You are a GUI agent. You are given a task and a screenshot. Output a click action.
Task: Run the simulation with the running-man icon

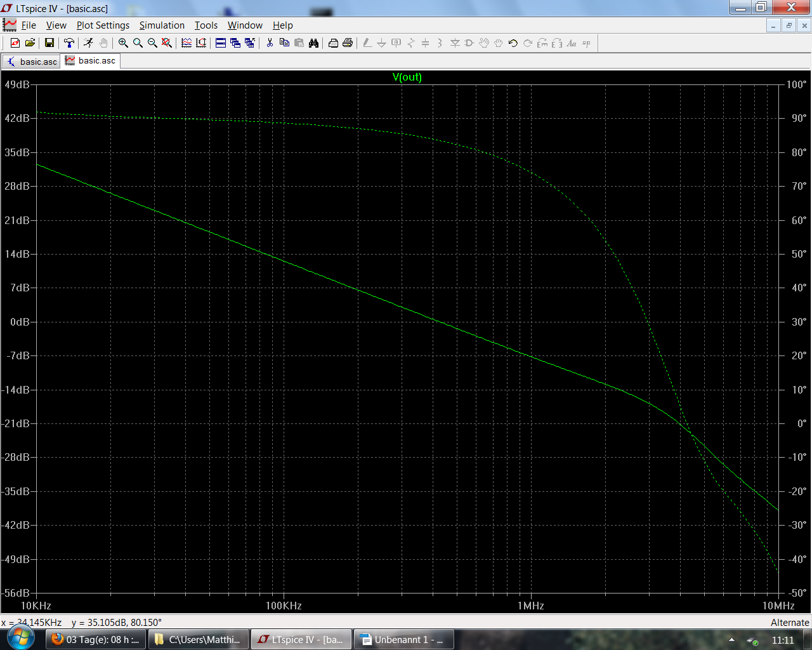click(x=89, y=43)
